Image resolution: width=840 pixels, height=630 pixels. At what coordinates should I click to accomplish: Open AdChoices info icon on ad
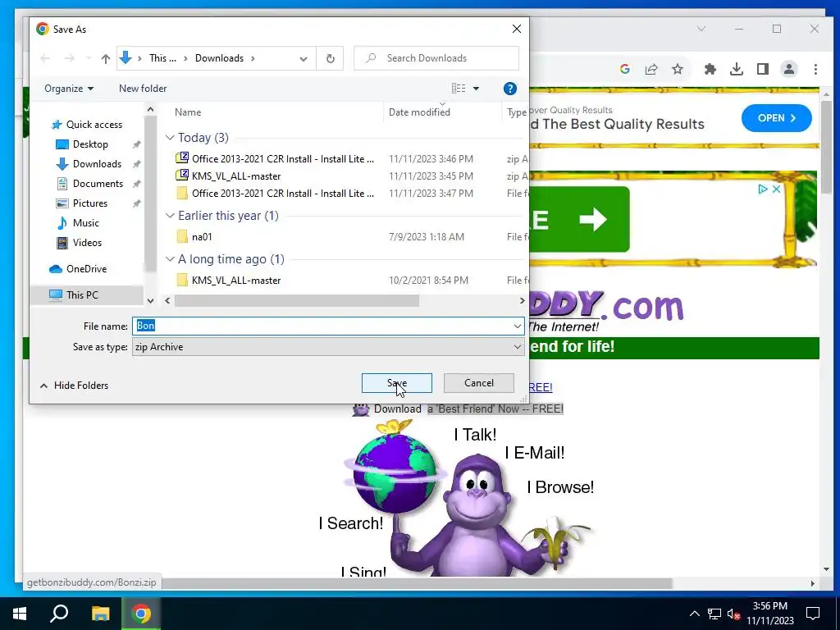tap(763, 189)
